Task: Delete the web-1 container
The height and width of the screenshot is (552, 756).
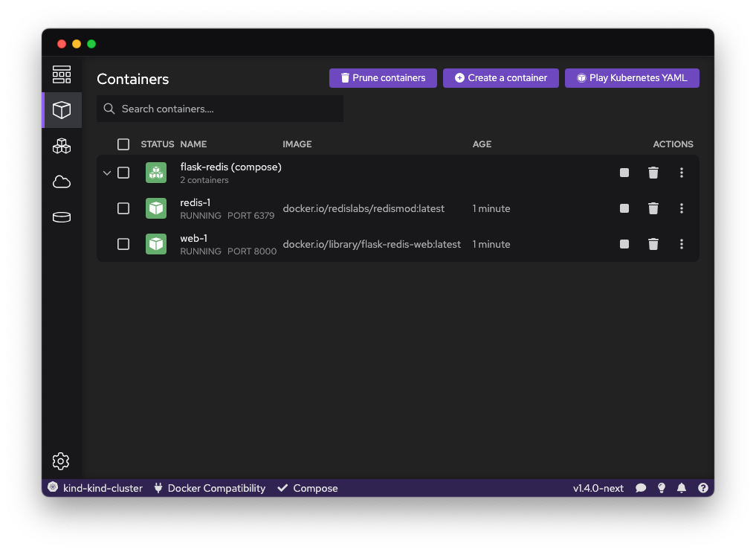Action: 653,244
